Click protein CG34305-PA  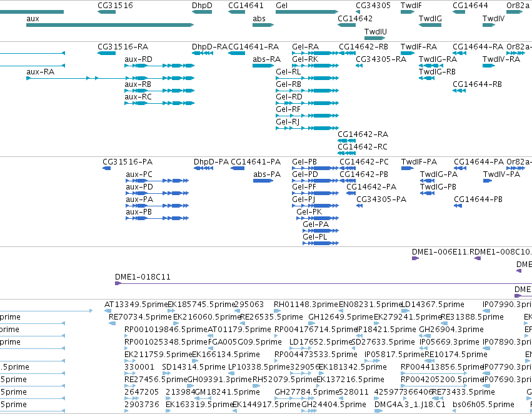pyautogui.click(x=381, y=199)
